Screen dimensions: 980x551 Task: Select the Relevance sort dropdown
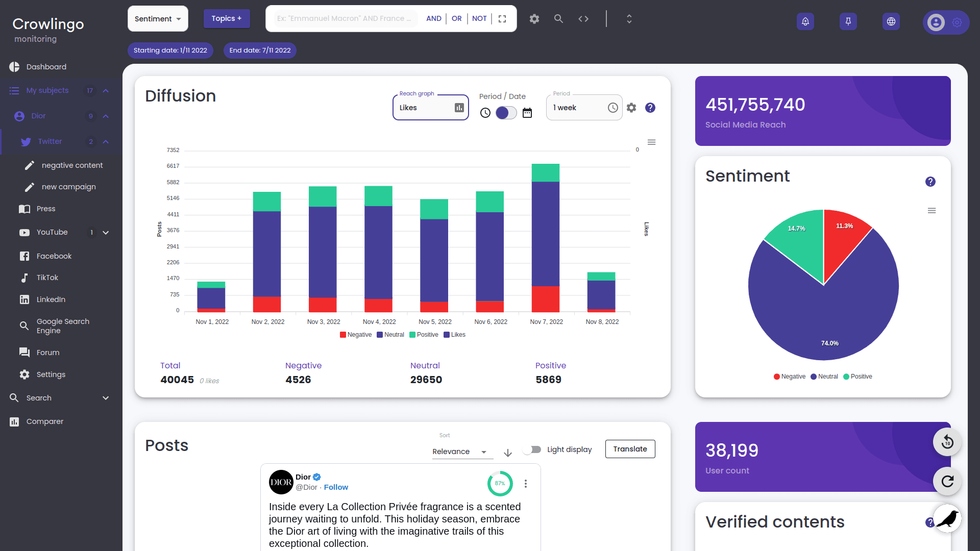[461, 451]
